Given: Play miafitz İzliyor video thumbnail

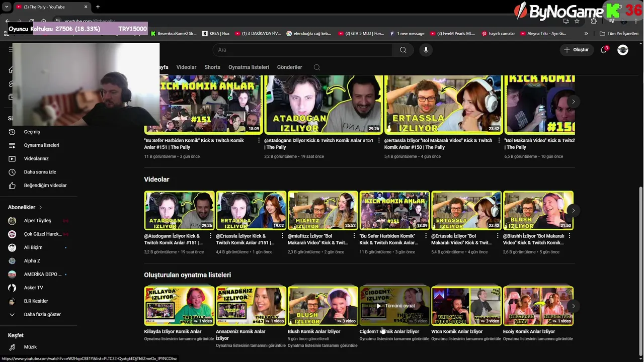Looking at the screenshot, I should click(323, 210).
